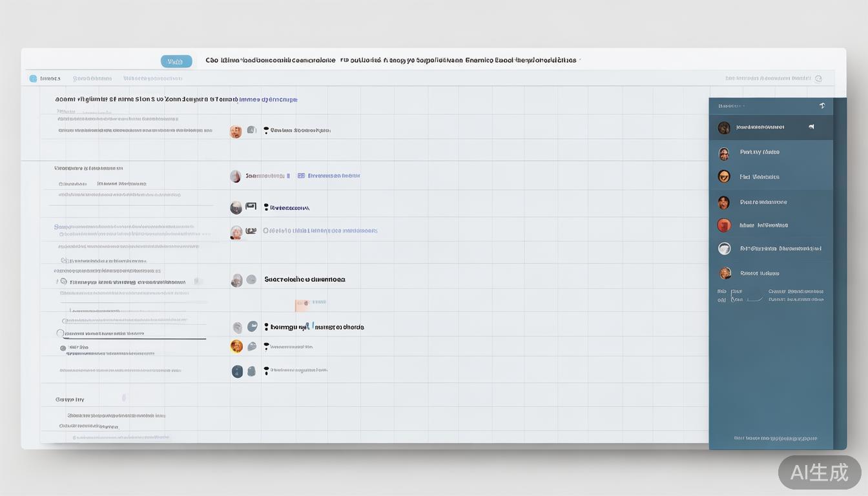Click the blue circle icon at the tab bar's left
868x496 pixels.
tap(33, 79)
